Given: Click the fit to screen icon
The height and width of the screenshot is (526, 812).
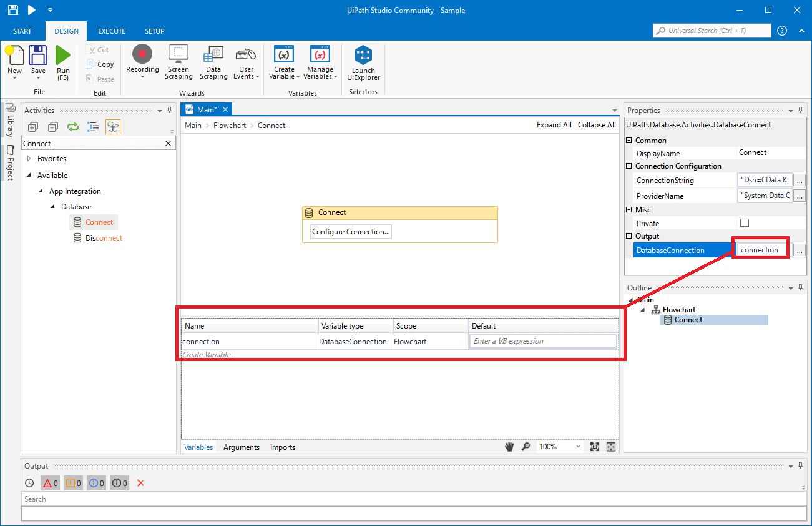Looking at the screenshot, I should pos(594,447).
